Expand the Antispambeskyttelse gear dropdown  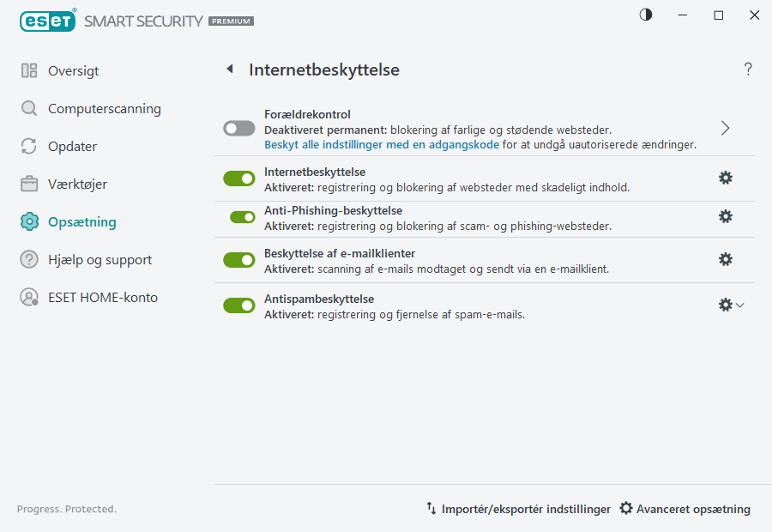click(740, 305)
